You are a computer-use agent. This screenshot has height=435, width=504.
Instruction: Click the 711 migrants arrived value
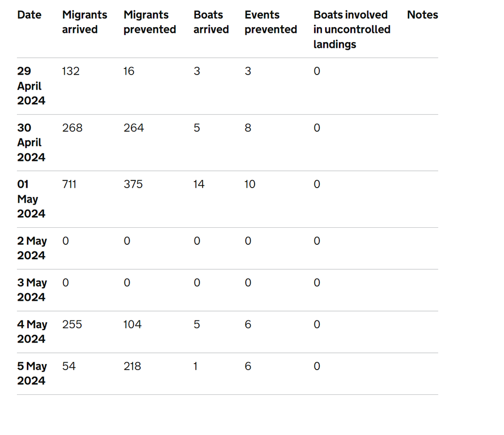pyautogui.click(x=69, y=184)
